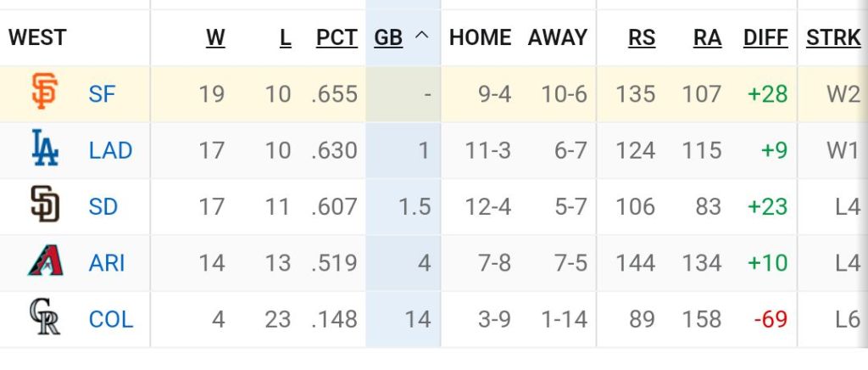This screenshot has width=868, height=370.
Task: Sort table by PCT header
Action: click(337, 37)
